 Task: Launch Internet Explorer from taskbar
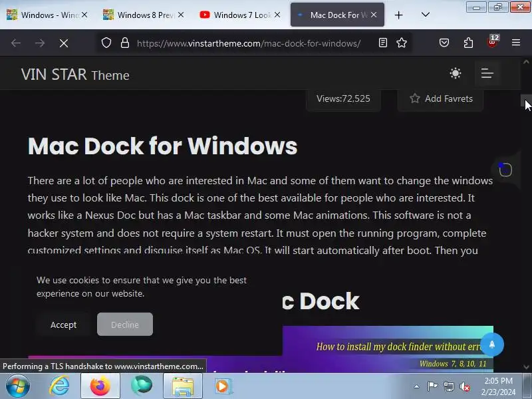60,386
